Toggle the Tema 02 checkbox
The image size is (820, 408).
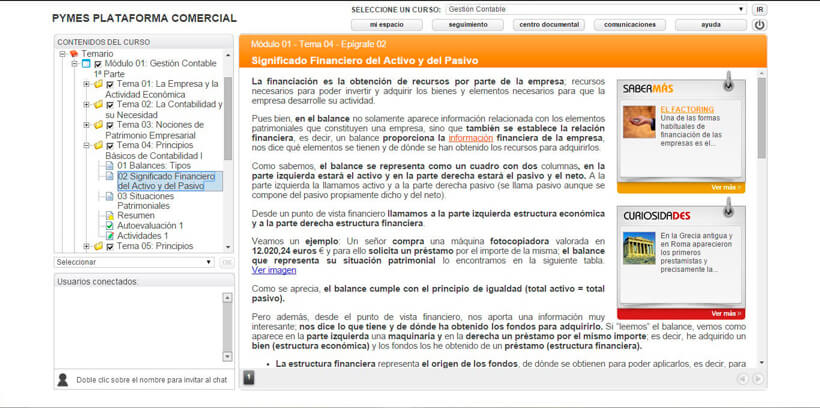tap(110, 105)
